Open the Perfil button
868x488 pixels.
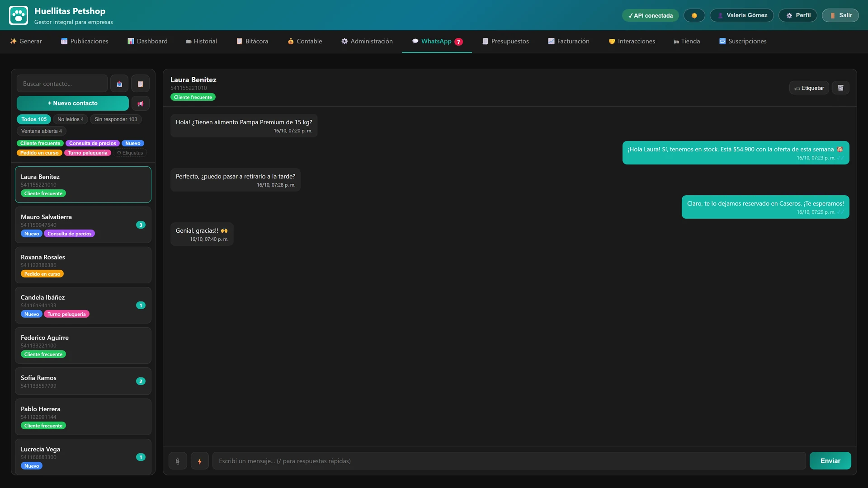tap(798, 15)
